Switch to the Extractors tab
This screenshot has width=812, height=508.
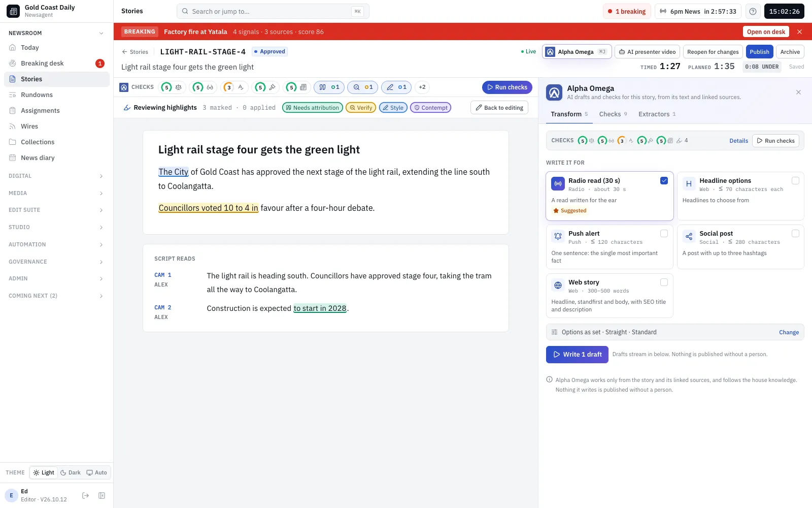tap(657, 114)
